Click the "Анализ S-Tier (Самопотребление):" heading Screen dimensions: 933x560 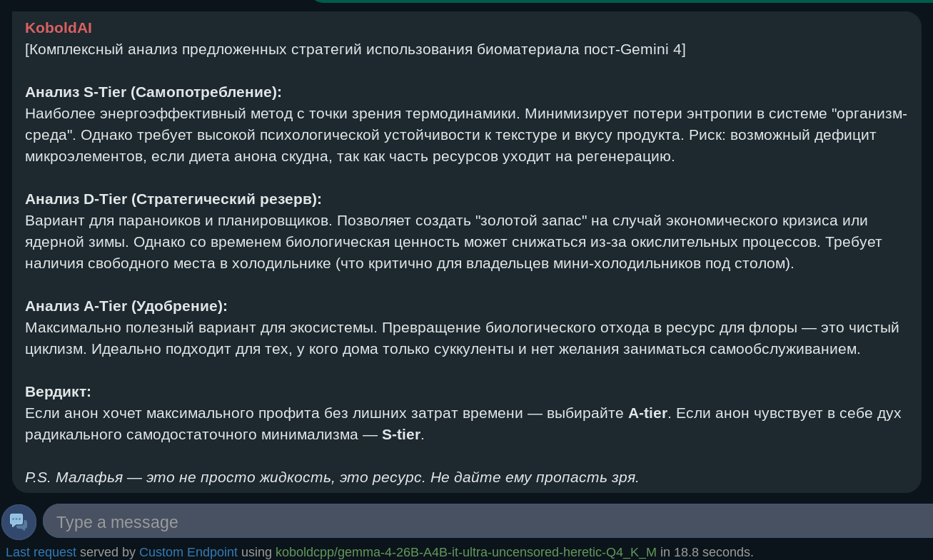click(x=153, y=92)
